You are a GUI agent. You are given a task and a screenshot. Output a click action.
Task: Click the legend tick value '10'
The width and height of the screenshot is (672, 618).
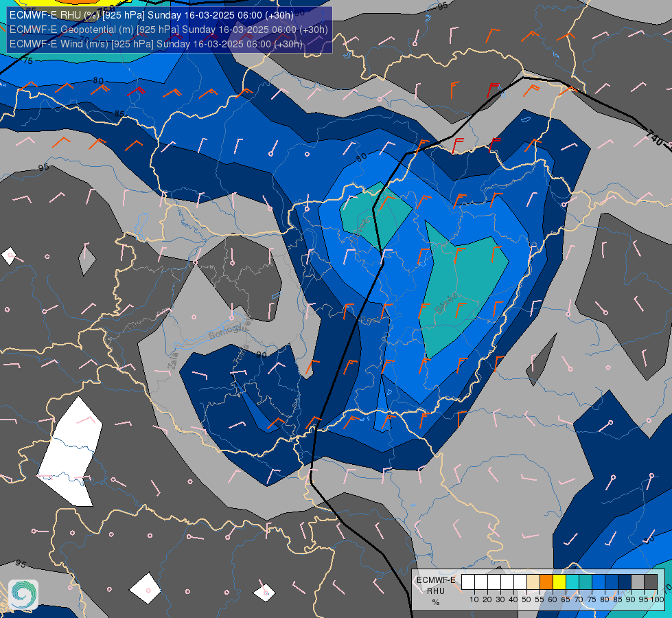474,599
